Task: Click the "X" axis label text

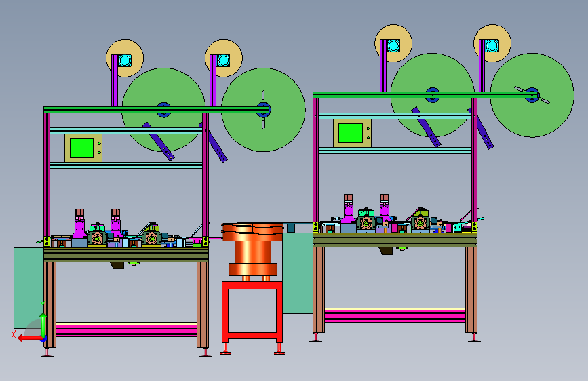Action: [14, 334]
